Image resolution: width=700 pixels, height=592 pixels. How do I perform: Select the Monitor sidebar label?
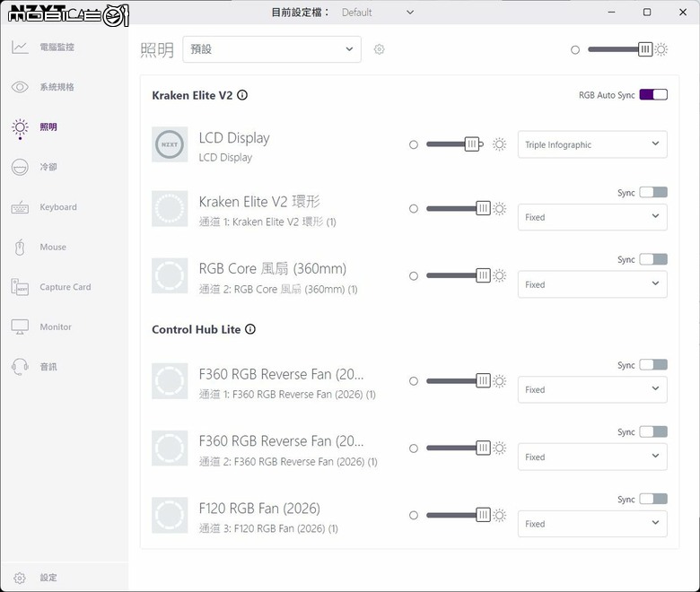[56, 327]
